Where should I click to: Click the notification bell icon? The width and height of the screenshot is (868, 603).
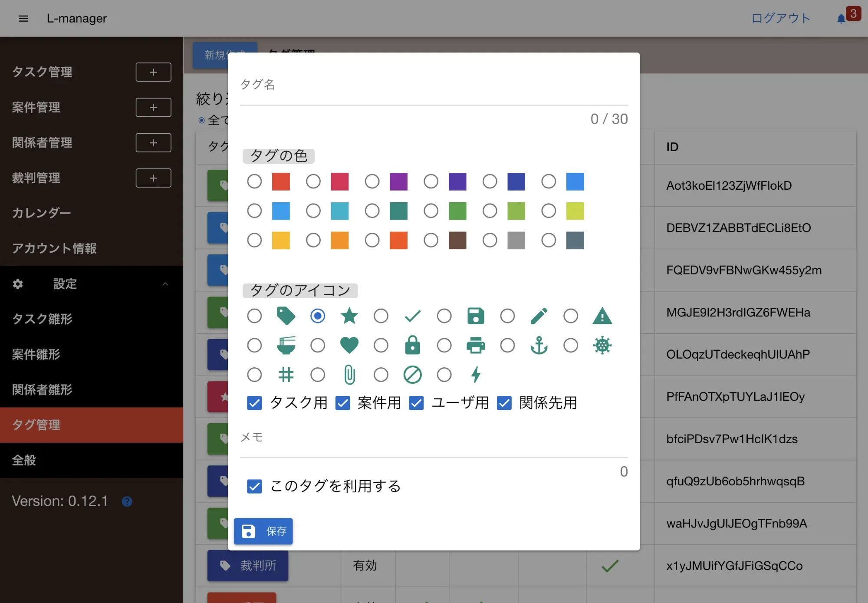(841, 19)
